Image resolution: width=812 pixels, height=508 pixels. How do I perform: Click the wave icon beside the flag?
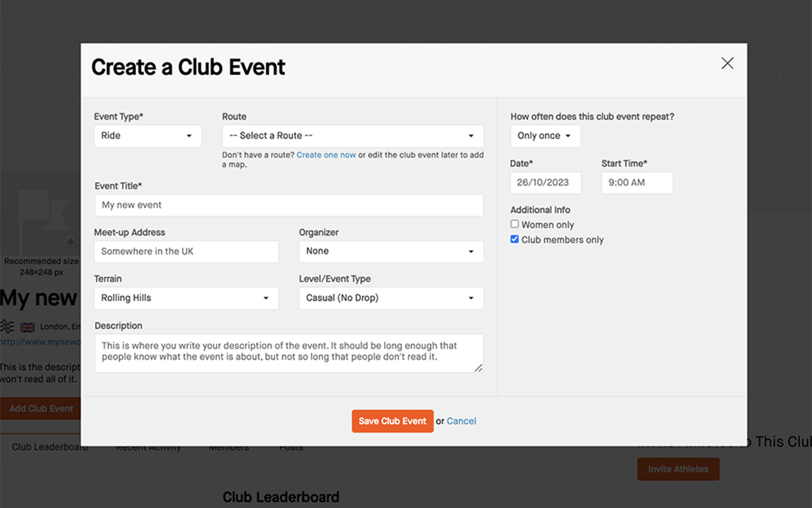(7, 326)
